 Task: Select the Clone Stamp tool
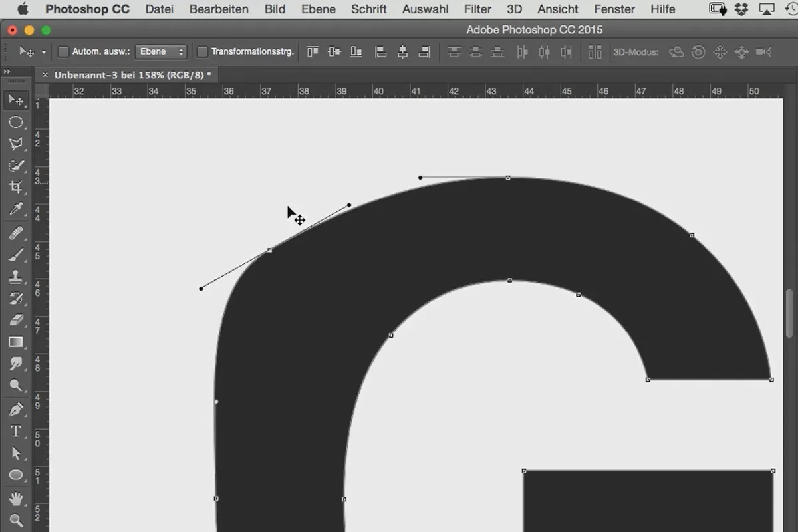16,277
